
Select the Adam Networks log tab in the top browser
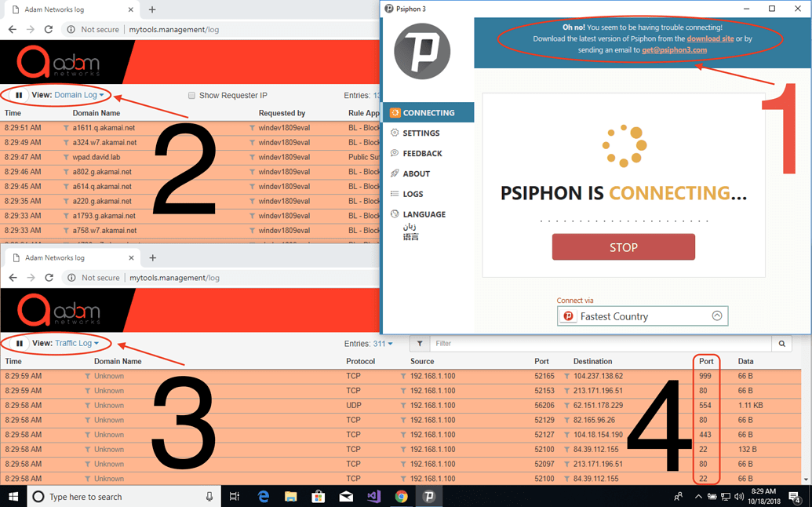[71, 9]
